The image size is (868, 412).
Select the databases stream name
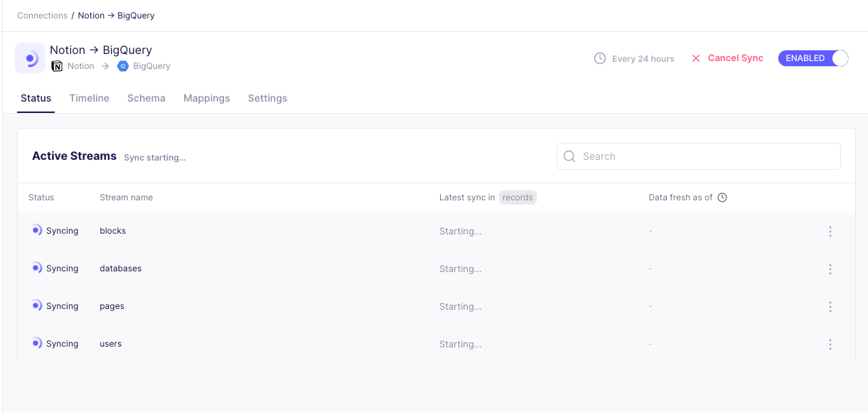click(x=120, y=269)
